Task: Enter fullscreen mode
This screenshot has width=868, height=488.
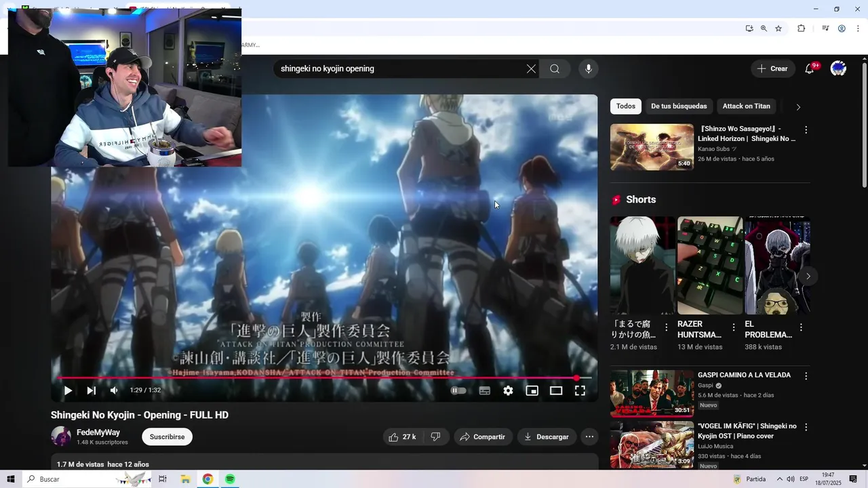Action: (580, 390)
